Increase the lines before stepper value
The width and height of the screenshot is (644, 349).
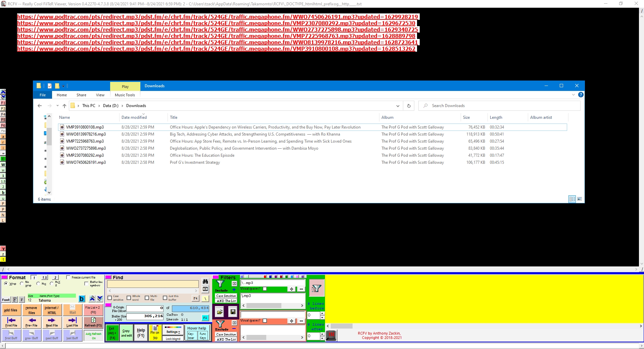[322, 313]
